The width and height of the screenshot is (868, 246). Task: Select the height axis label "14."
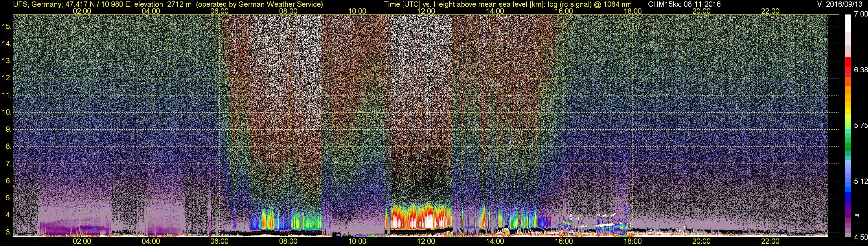[x=7, y=43]
